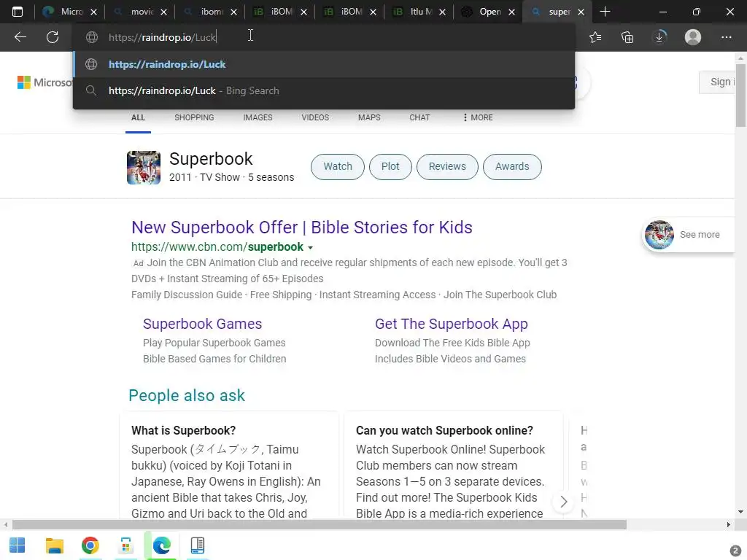Close the 'ibom' search tab
This screenshot has width=747, height=560.
[233, 12]
